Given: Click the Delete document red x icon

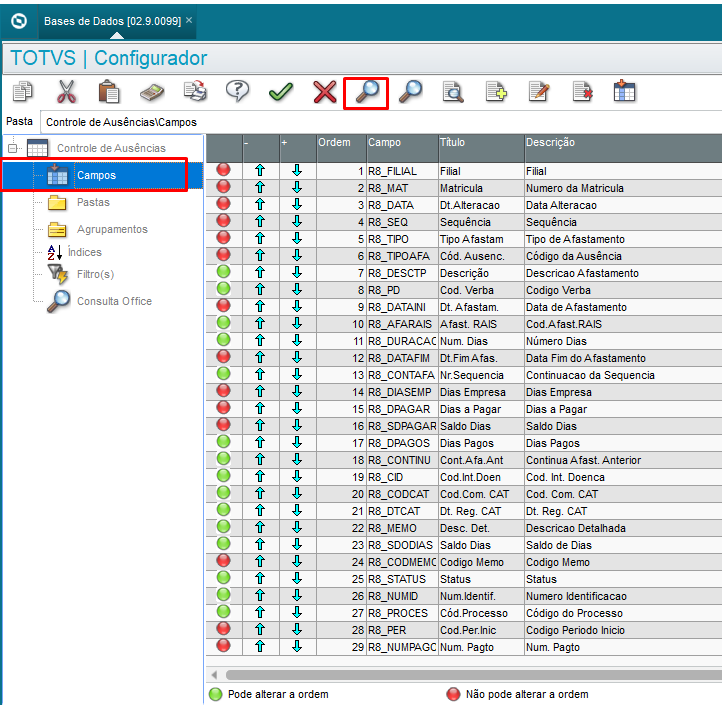Looking at the screenshot, I should point(582,91).
